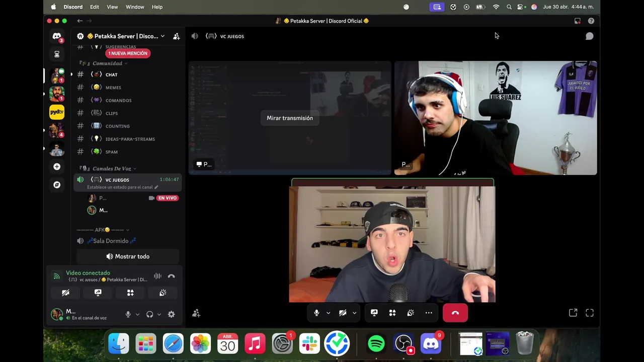Open activities button in voice panel
The height and width of the screenshot is (362, 644).
point(130,293)
